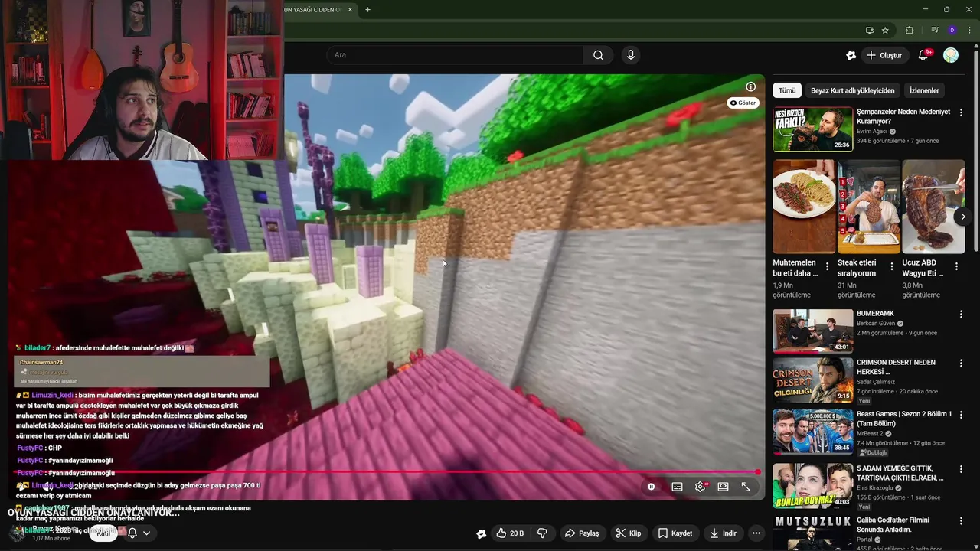Click the search magnifier button

pos(598,55)
